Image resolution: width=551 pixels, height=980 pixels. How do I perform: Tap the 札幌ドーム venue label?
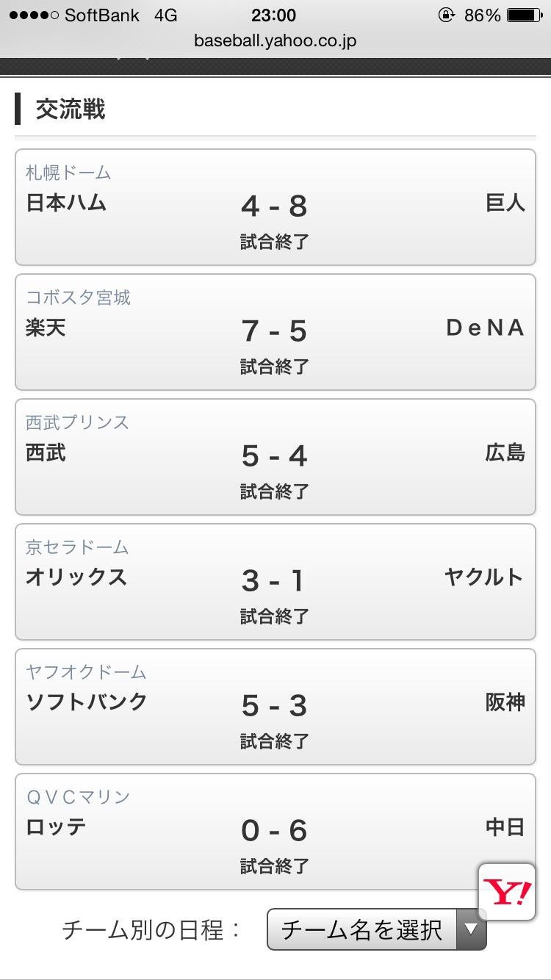click(68, 173)
